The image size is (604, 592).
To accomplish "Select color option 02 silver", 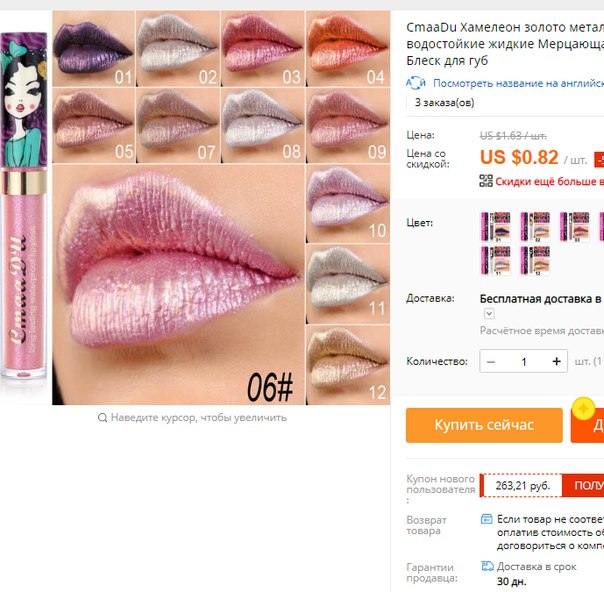I will pos(535,227).
